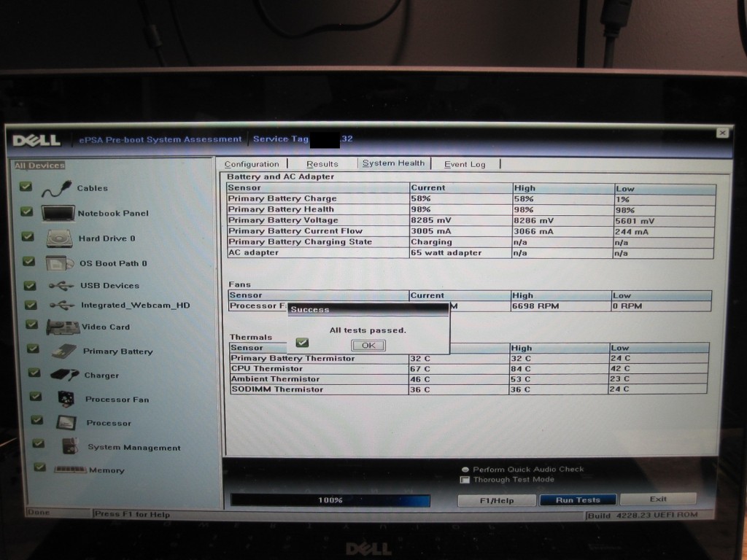The width and height of the screenshot is (747, 560).
Task: Select the Notebook Panel icon
Action: pyautogui.click(x=58, y=213)
